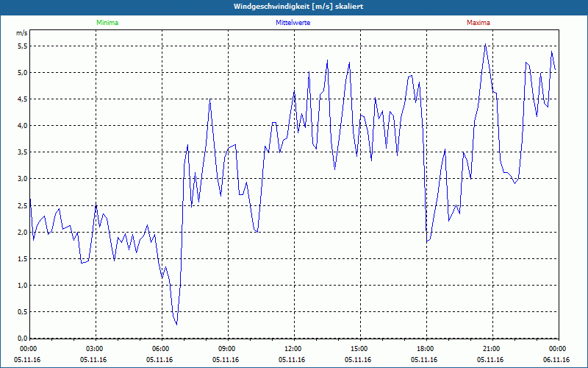Click the 03:00 time axis label

point(96,349)
